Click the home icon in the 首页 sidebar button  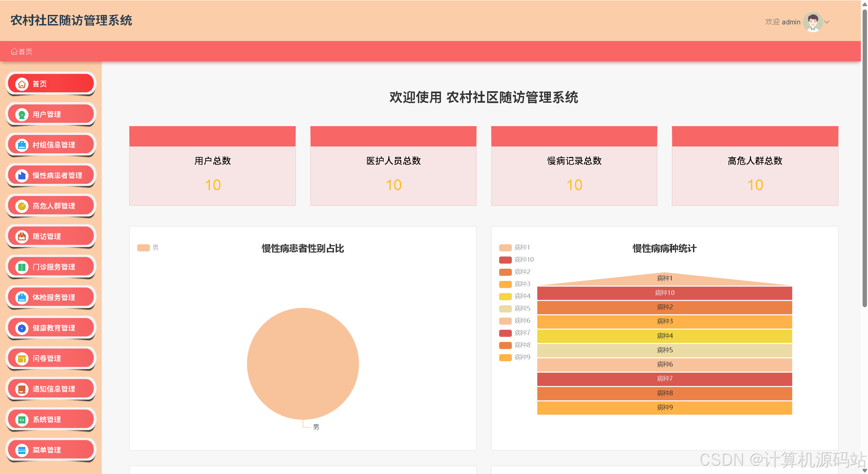pyautogui.click(x=22, y=84)
